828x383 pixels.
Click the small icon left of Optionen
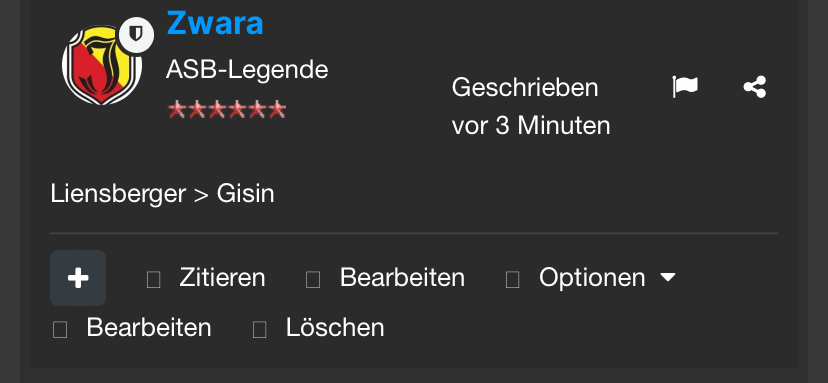pyautogui.click(x=512, y=279)
